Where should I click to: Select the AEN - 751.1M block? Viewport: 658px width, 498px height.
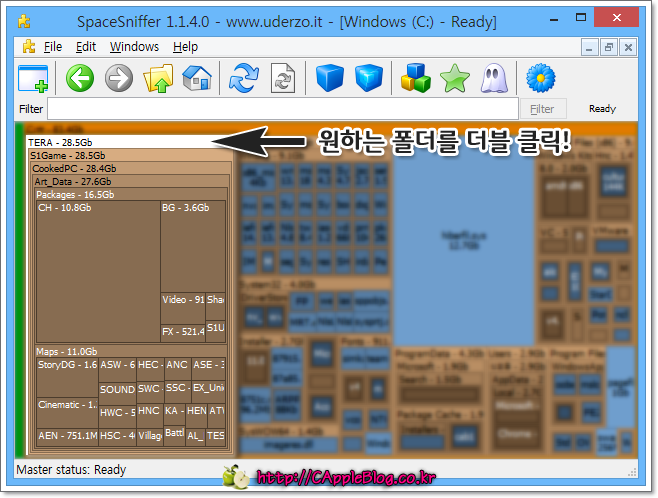tap(67, 437)
